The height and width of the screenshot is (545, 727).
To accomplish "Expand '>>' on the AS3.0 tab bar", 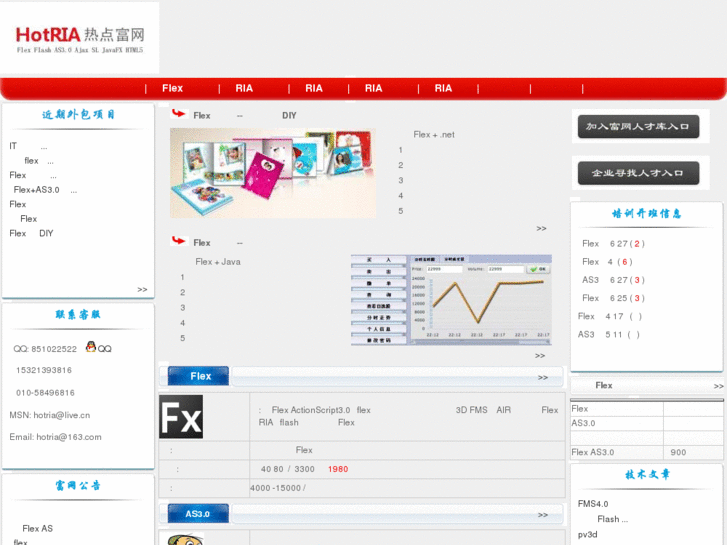I will click(543, 515).
